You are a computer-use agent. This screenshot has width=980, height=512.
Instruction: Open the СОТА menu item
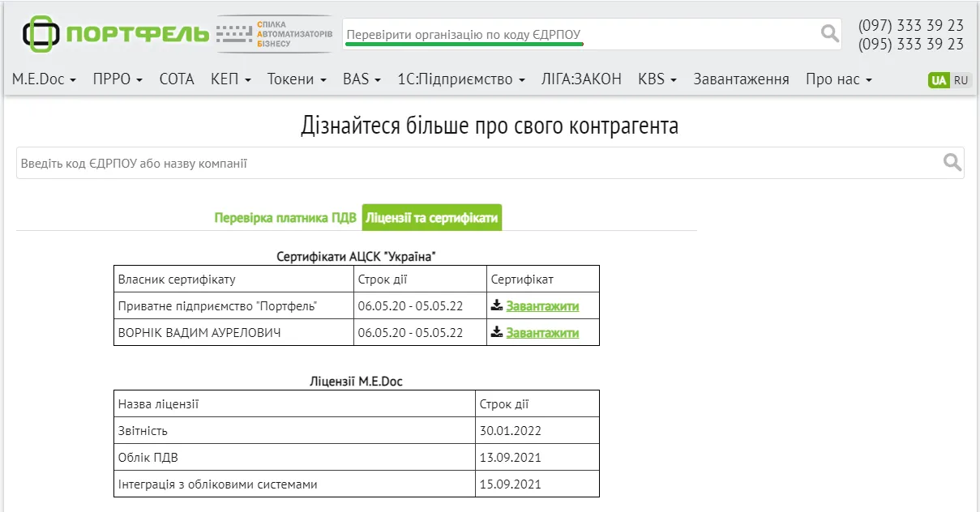(x=177, y=79)
